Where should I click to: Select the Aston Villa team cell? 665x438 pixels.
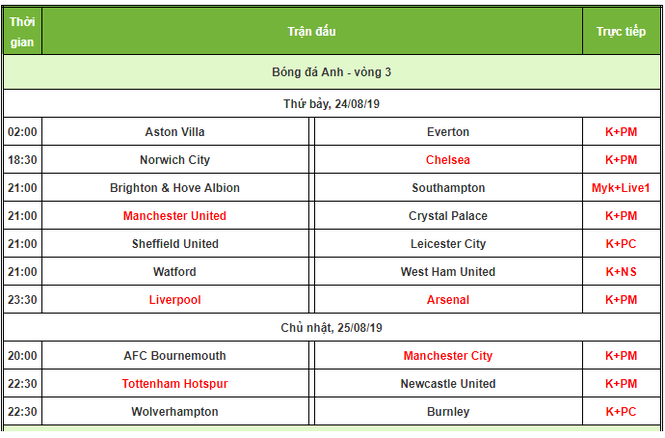175,132
